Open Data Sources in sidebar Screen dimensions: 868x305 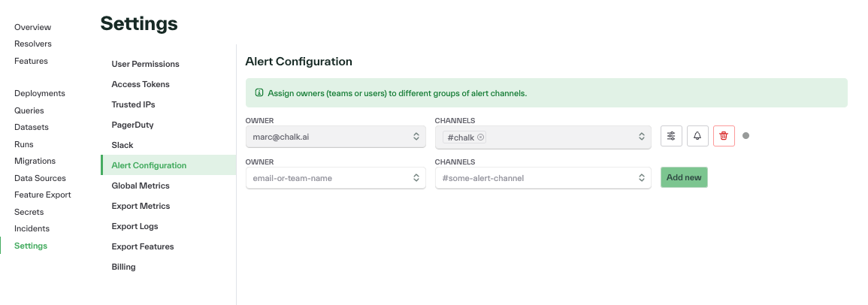(40, 178)
